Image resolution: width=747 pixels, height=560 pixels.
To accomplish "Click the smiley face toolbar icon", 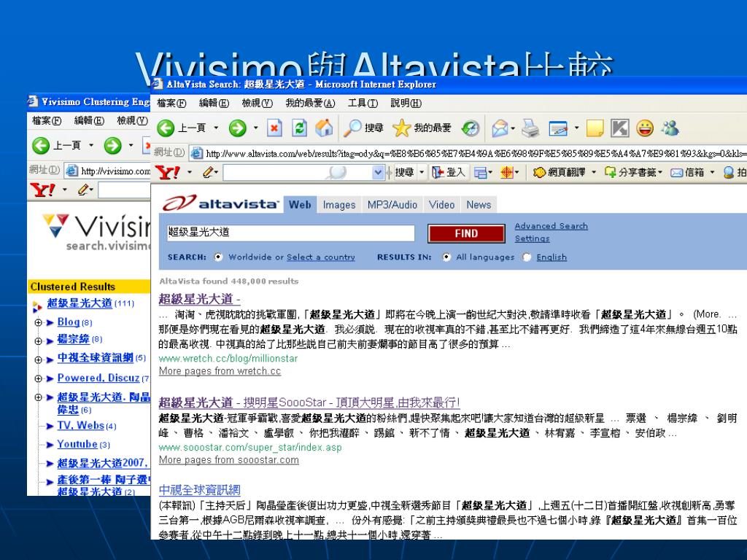I will 645,128.
